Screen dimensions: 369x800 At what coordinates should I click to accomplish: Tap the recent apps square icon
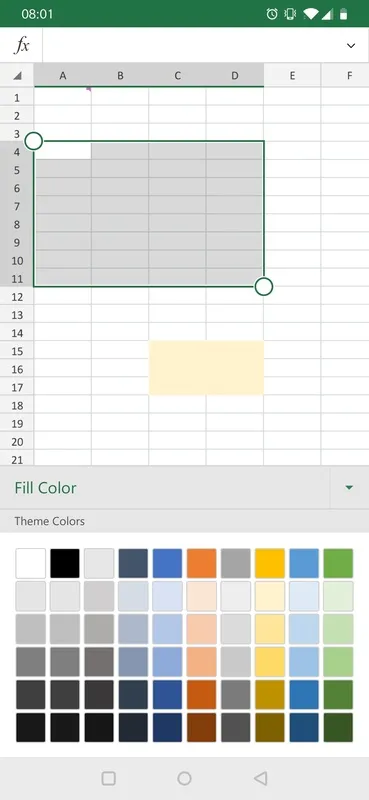(x=108, y=778)
